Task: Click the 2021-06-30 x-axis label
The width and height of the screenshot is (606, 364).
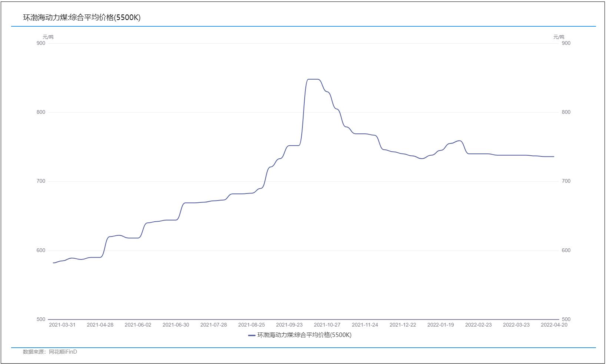Action: (176, 325)
